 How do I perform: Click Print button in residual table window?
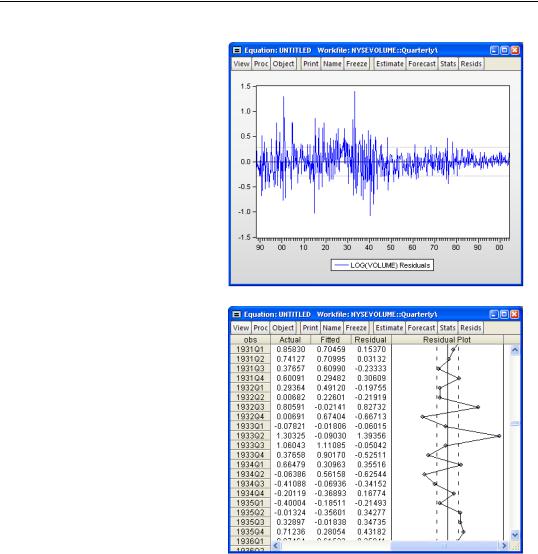pos(310,328)
